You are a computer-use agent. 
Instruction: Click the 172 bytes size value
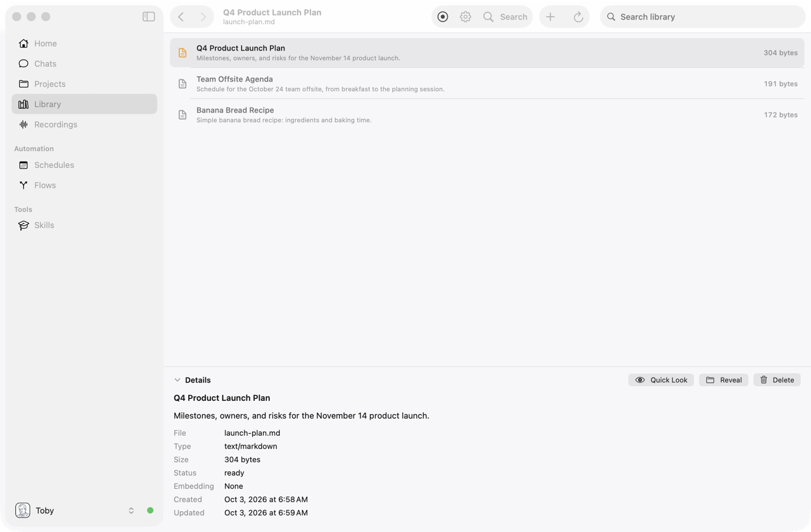pos(781,115)
